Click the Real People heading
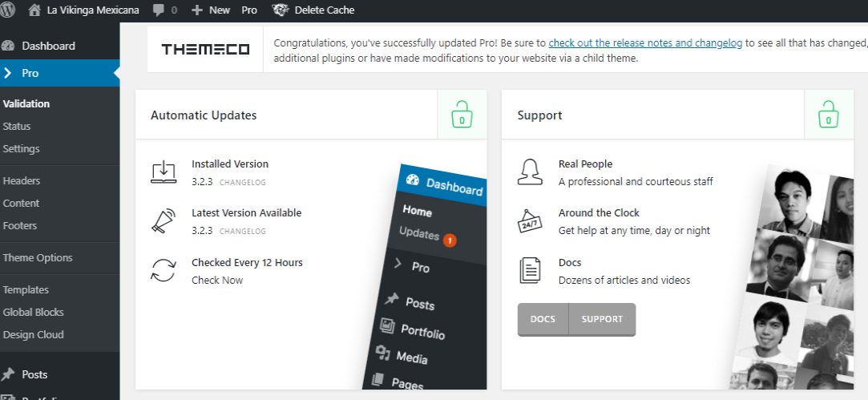 585,164
